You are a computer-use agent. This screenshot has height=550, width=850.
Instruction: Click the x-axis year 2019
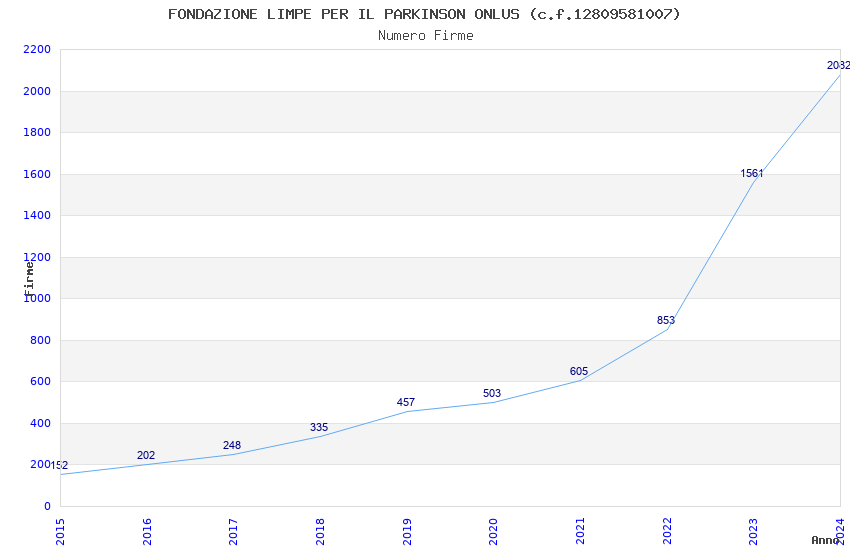[407, 532]
